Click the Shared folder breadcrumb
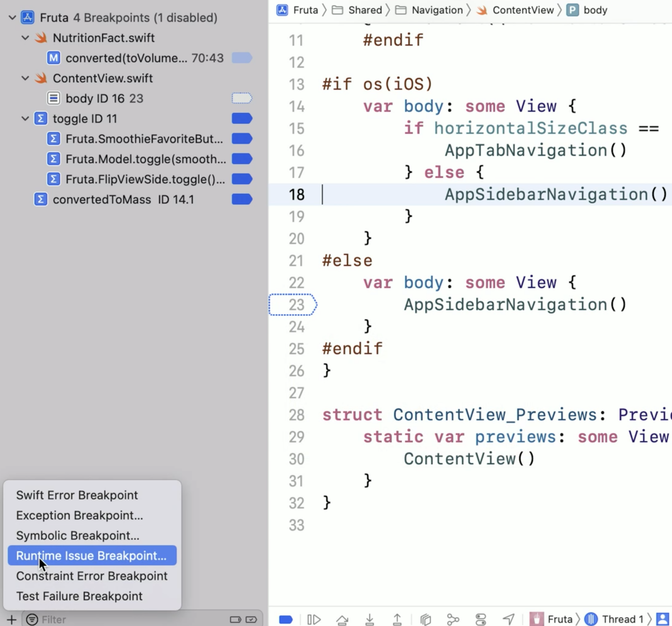The width and height of the screenshot is (672, 626). [357, 10]
